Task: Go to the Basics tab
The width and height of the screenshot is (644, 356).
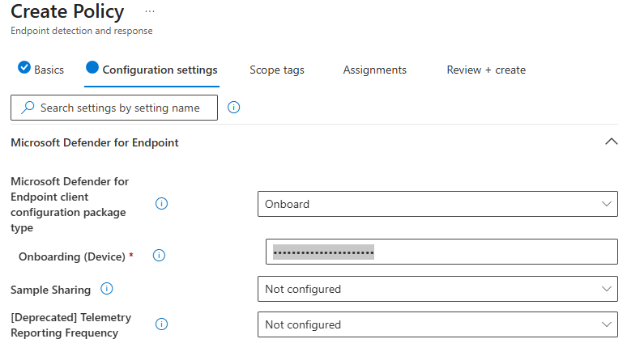Action: click(x=49, y=70)
